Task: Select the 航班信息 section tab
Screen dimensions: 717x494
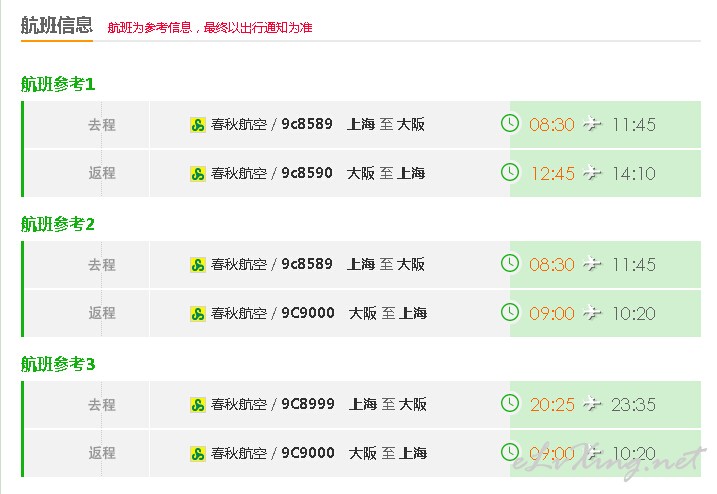Action: click(56, 25)
